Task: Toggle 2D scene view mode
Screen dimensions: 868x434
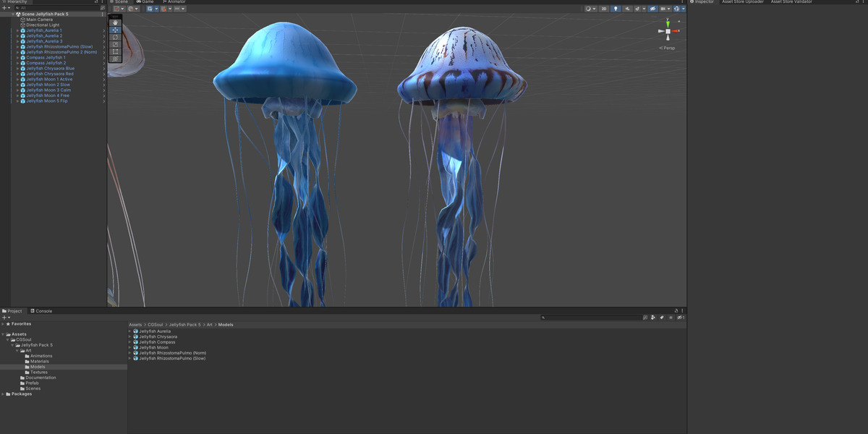Action: point(604,9)
